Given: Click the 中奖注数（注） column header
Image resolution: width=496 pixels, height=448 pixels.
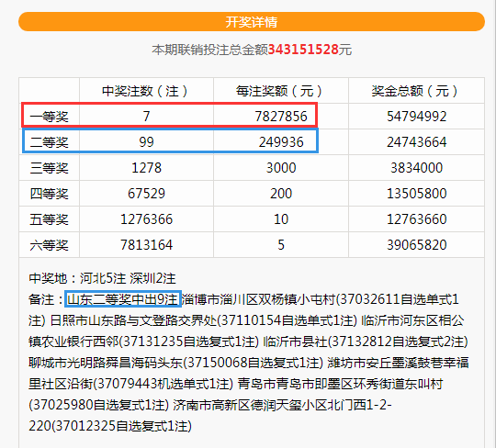Looking at the screenshot, I should pos(146,91).
